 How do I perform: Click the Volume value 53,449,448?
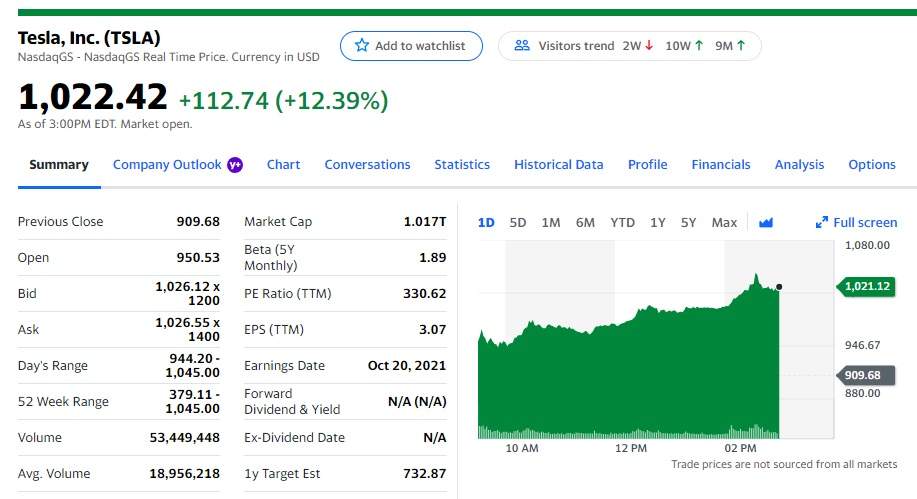[x=185, y=438]
